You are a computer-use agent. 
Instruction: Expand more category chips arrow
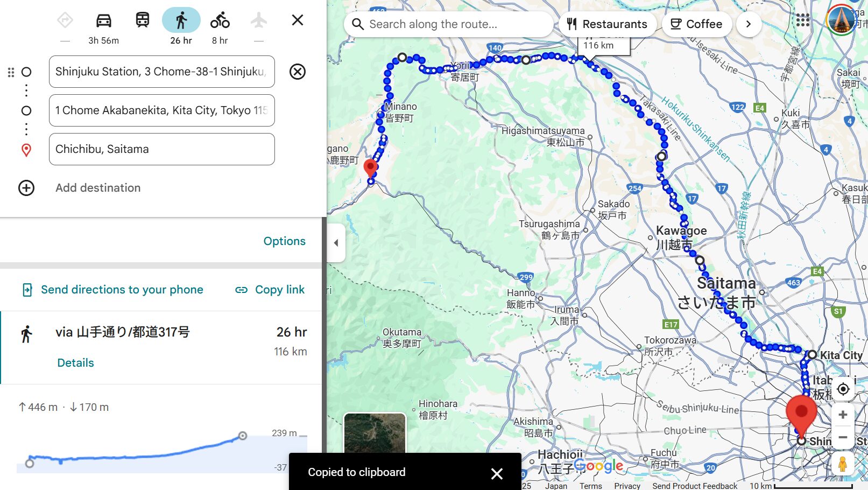coord(748,24)
